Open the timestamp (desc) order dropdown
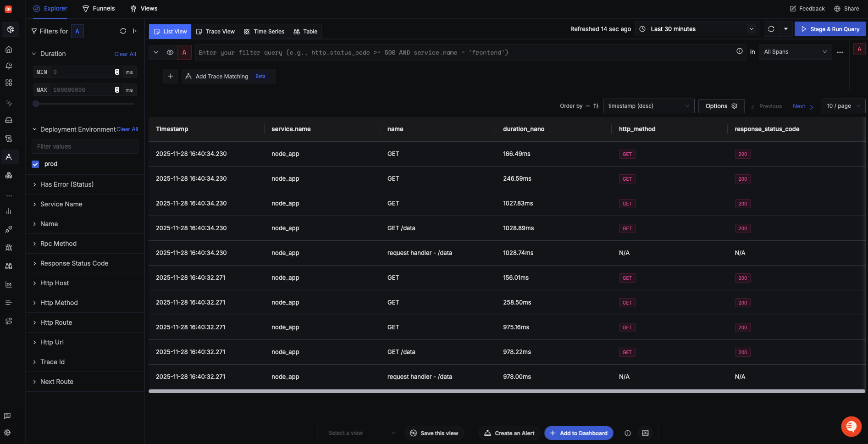 click(x=648, y=106)
